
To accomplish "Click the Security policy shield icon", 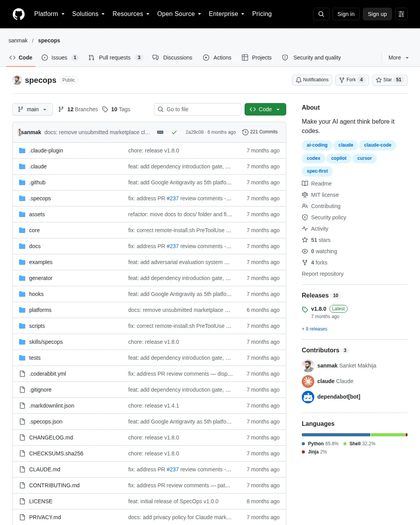I will coord(305,217).
